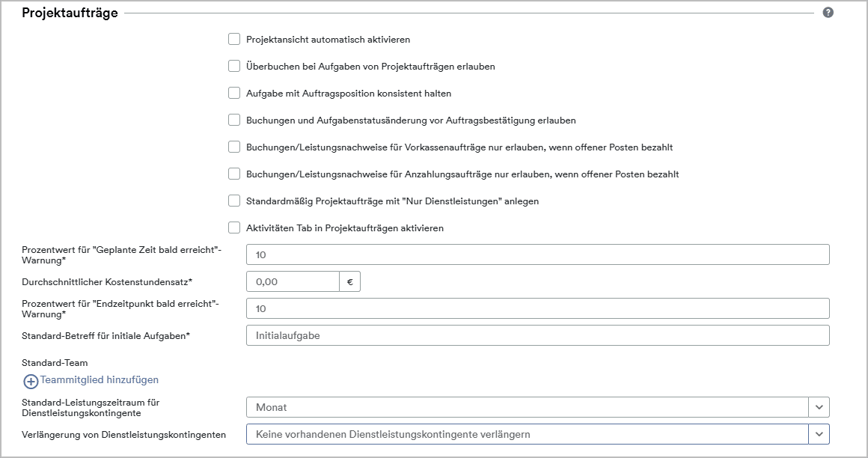Tick the Anzahlungsaufträge open-item paid checkbox
The image size is (868, 458).
(x=234, y=174)
